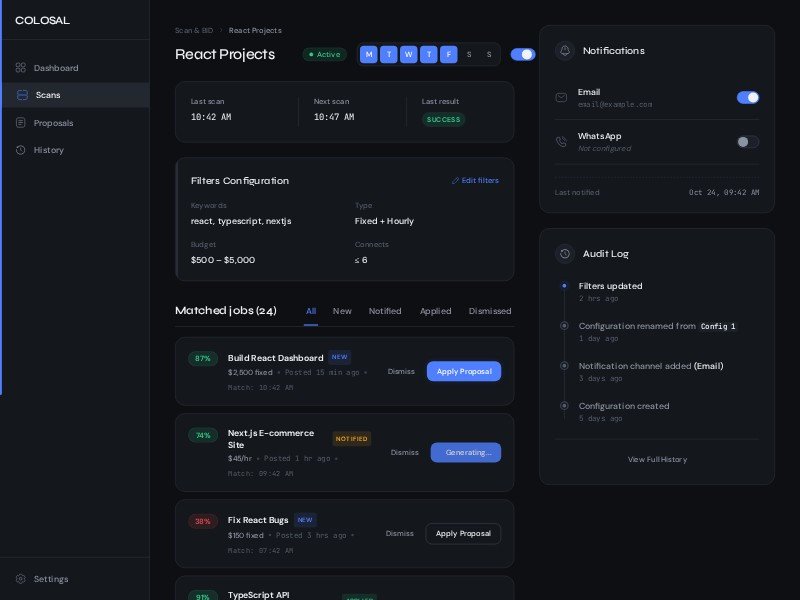Select the Dismissed jobs tab
Screen dimensions: 800x600
[490, 311]
